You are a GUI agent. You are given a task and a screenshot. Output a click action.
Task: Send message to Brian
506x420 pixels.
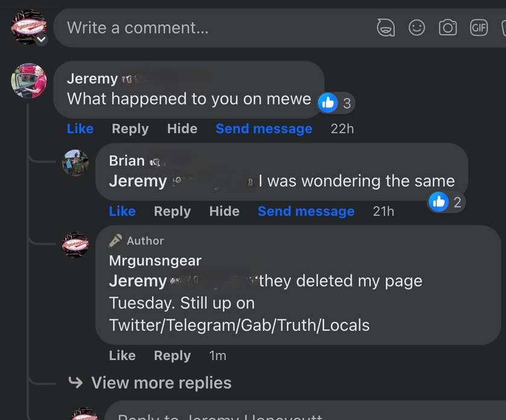306,211
